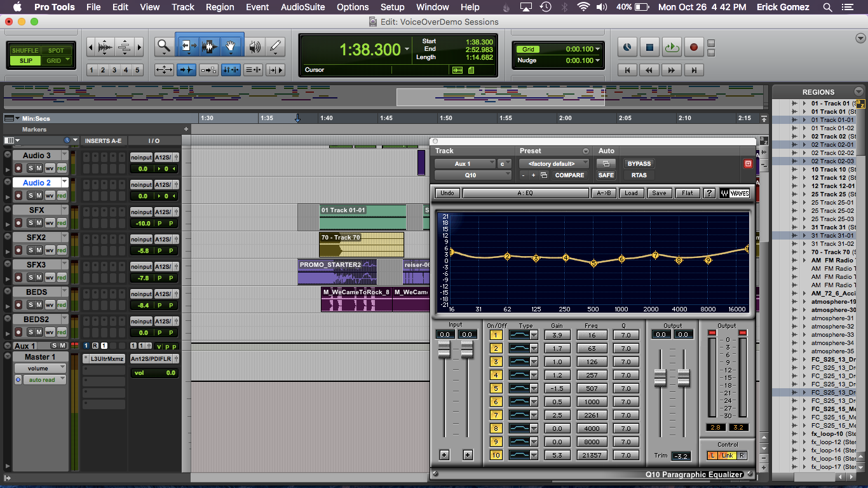Click the Rewind transport button
This screenshot has height=488, width=868.
click(x=649, y=71)
